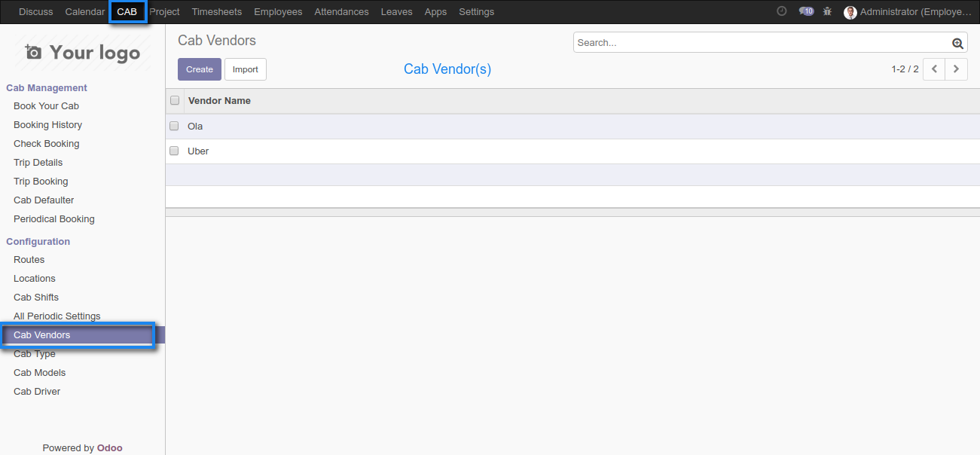
Task: Tick the select-all checkbox in header
Action: [175, 100]
